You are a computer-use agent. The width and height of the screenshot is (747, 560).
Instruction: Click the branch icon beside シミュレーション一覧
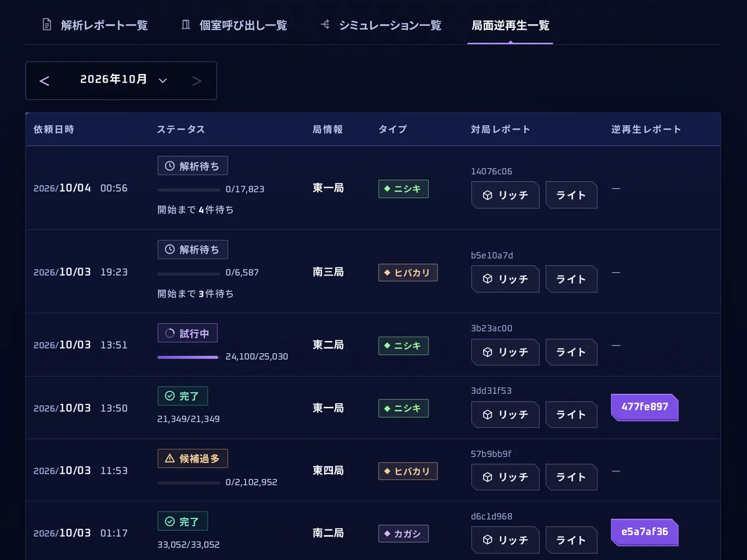325,25
